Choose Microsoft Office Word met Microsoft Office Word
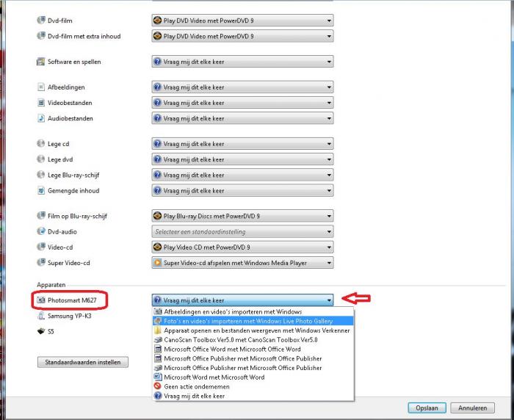 pyautogui.click(x=253, y=350)
